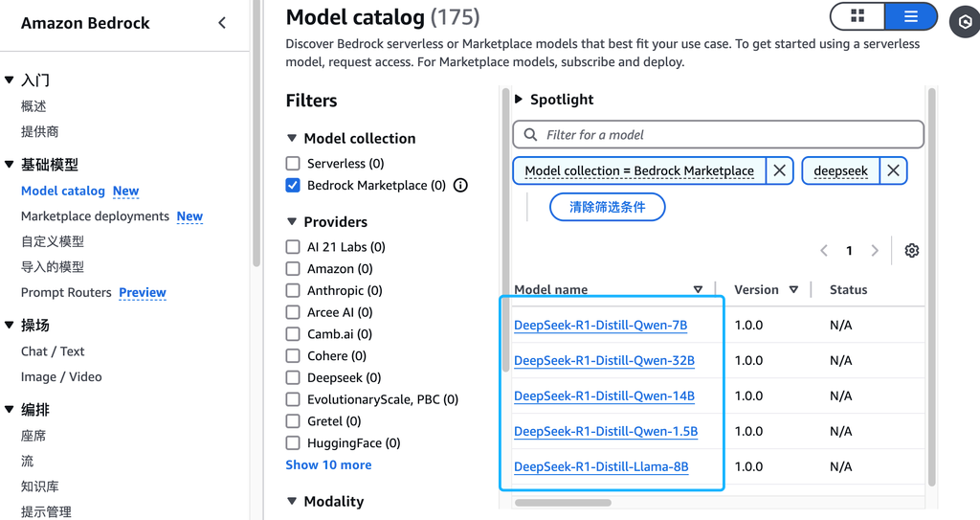
Task: Collapse Modality filter group
Action: [292, 501]
